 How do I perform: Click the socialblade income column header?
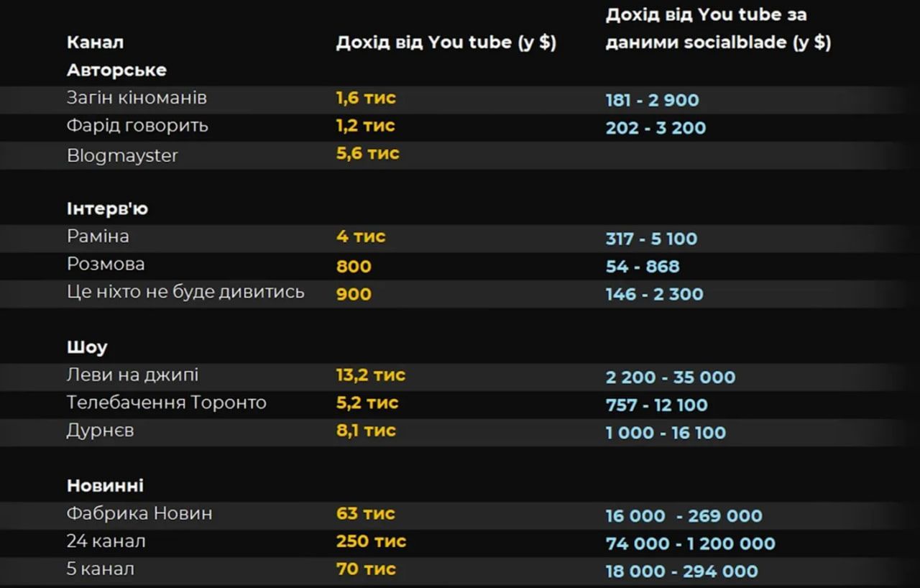point(717,29)
